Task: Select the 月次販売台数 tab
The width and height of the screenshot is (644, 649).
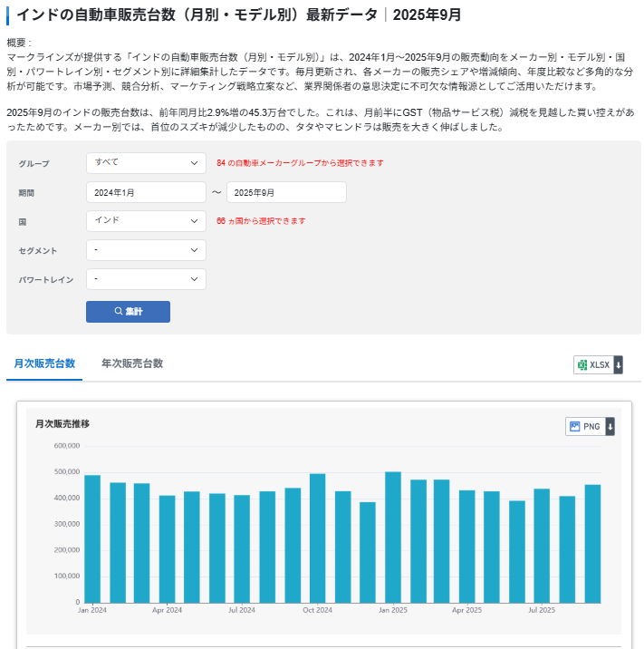Action: tap(44, 363)
